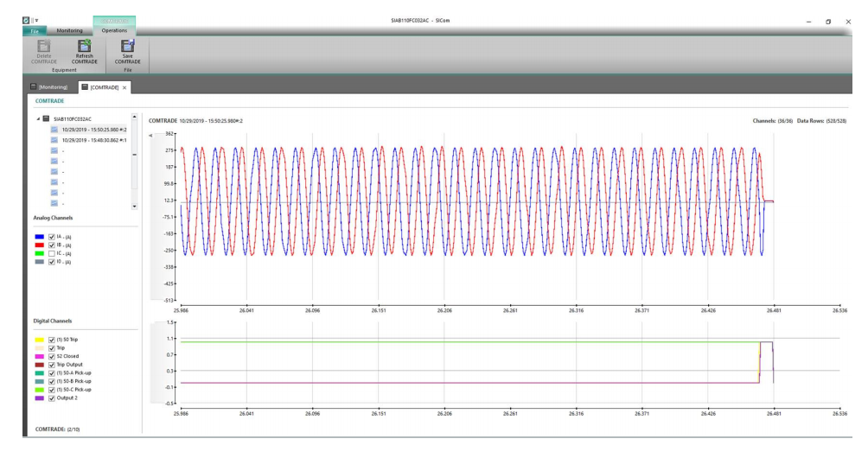Click the SICom app icon in the title bar
The width and height of the screenshot is (868, 458).
pos(25,21)
